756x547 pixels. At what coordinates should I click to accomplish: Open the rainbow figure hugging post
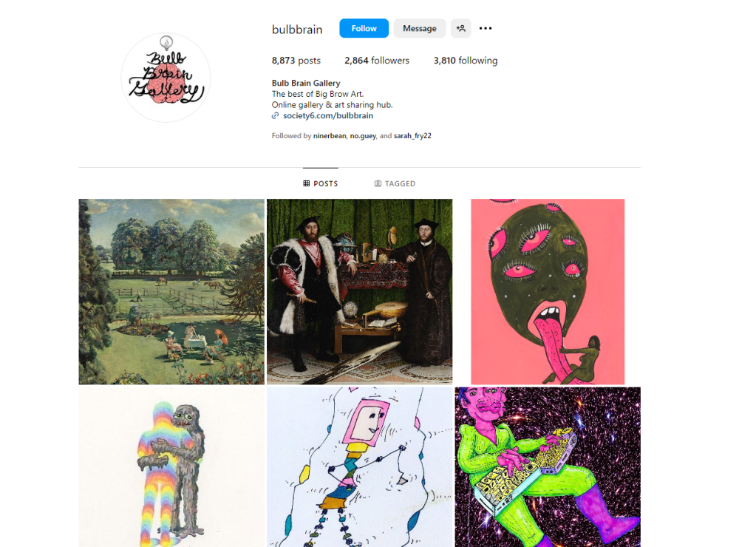pos(171,467)
